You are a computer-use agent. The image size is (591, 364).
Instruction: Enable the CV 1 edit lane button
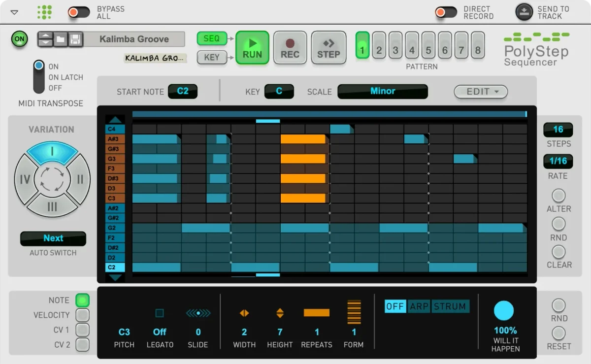(82, 330)
